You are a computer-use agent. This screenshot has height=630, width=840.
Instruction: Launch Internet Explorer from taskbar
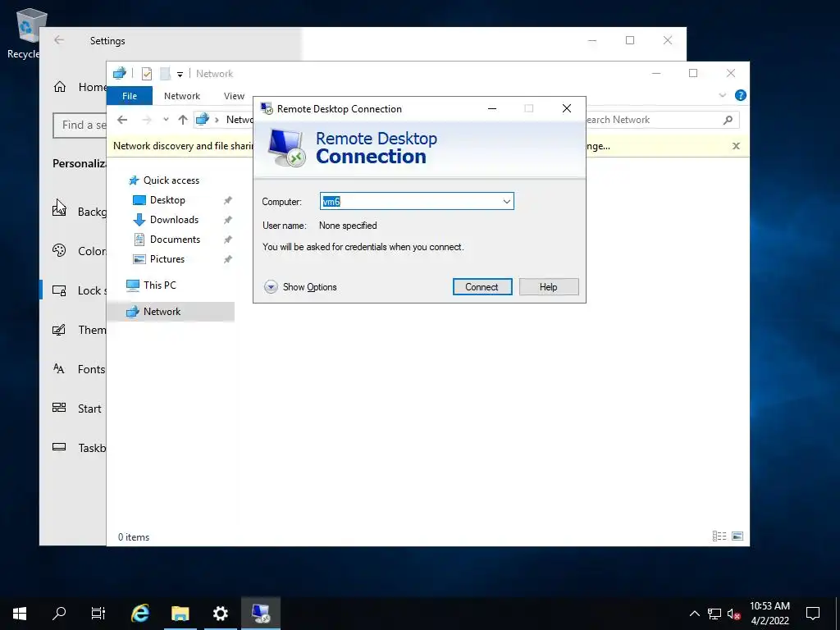(139, 614)
